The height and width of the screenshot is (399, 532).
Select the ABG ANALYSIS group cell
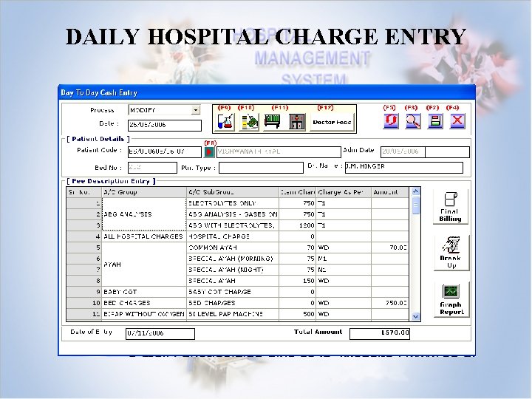coord(144,214)
